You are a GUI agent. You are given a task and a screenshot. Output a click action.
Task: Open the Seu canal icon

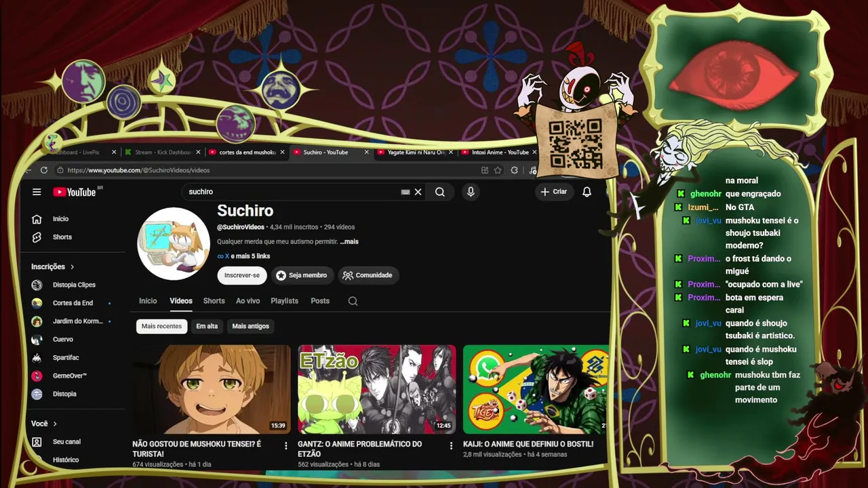pos(37,442)
